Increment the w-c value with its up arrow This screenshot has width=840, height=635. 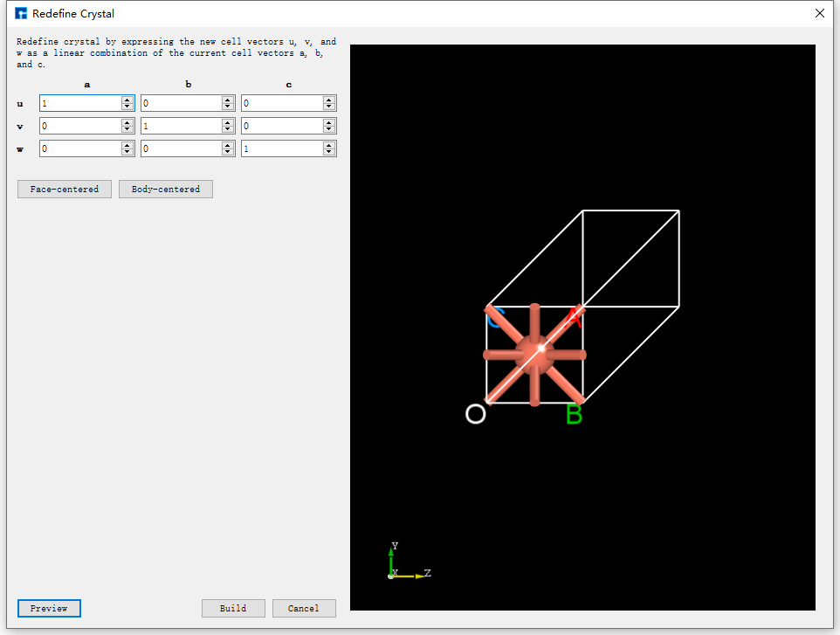point(328,144)
